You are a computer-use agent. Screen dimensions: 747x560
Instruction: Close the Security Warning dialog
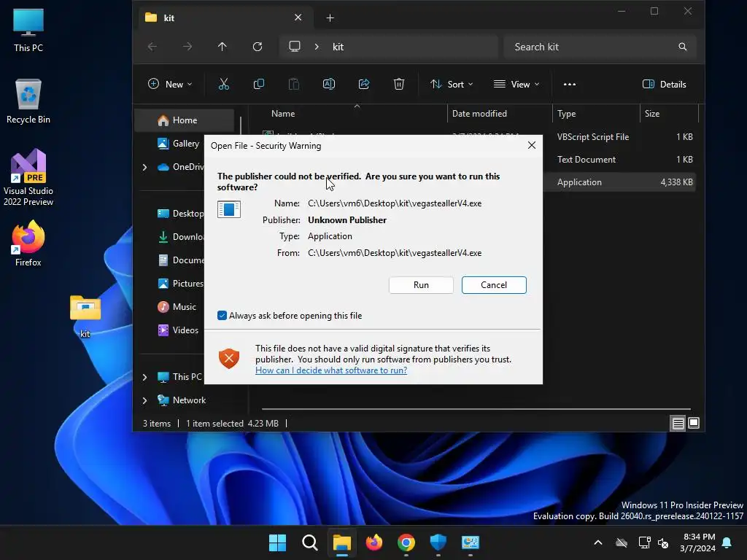point(532,145)
